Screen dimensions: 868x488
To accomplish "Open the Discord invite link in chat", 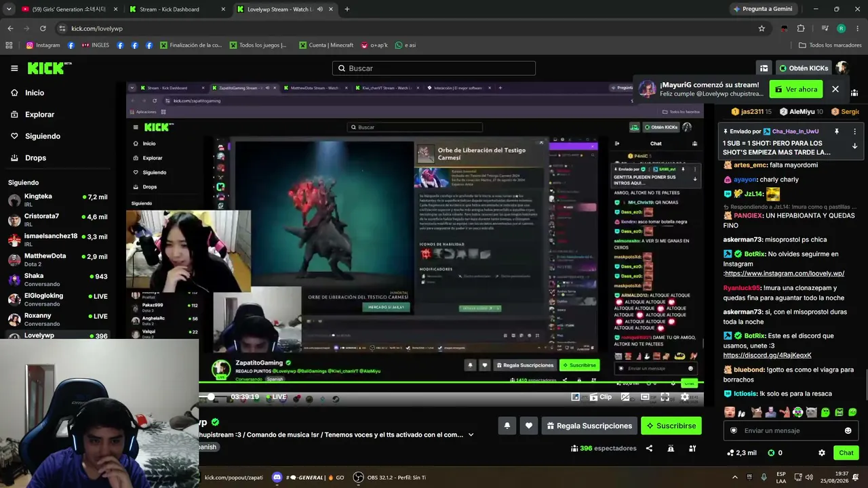I will coord(767,355).
